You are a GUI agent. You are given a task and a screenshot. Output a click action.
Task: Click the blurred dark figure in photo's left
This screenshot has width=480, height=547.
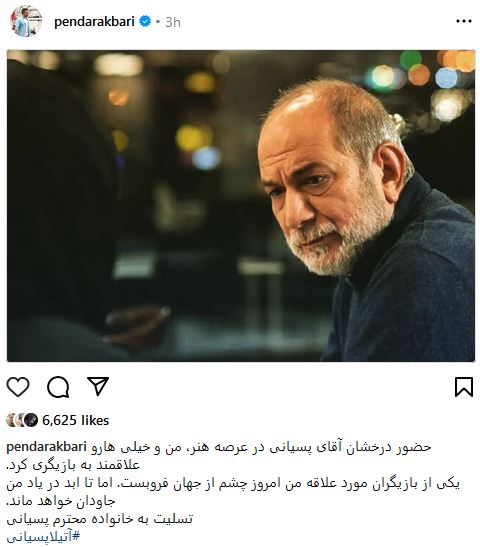click(x=61, y=209)
